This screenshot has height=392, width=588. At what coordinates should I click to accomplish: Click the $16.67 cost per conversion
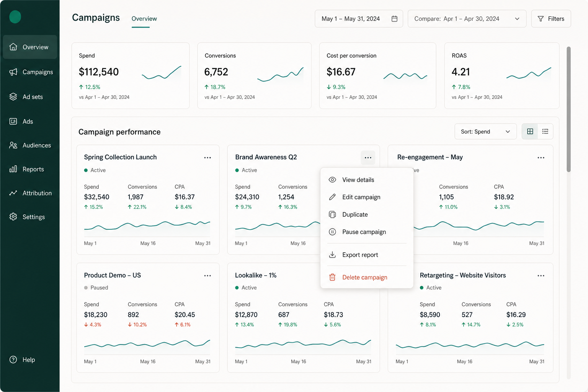341,72
